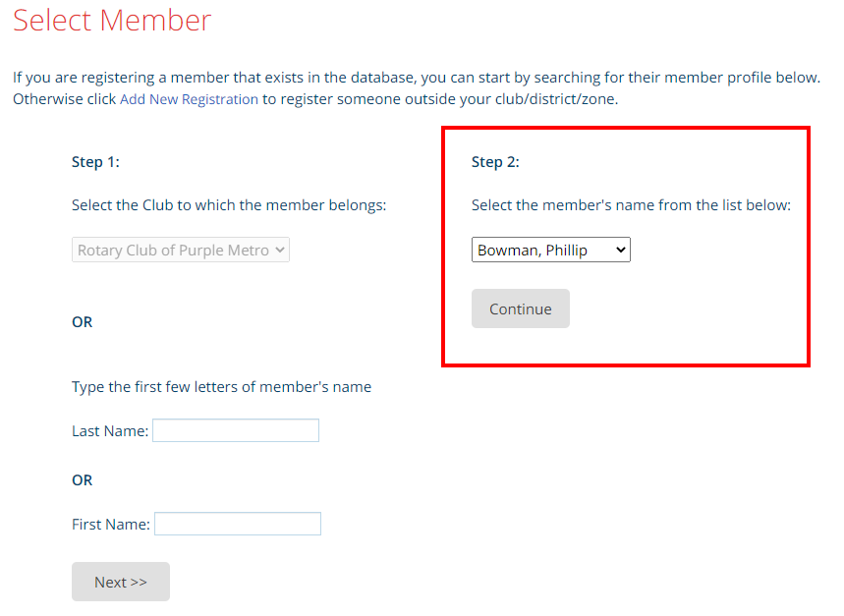
Task: Click the First Name label
Action: [x=110, y=525]
